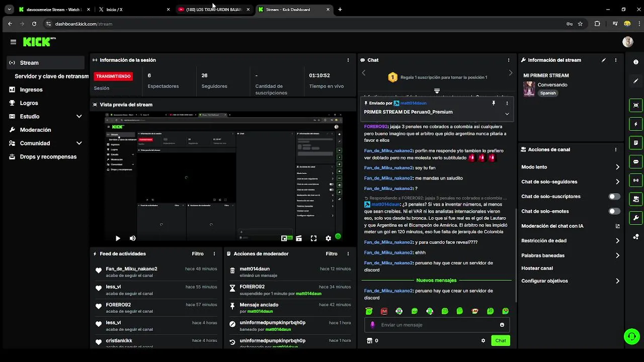Open the info icon in the right sidebar

[636, 62]
